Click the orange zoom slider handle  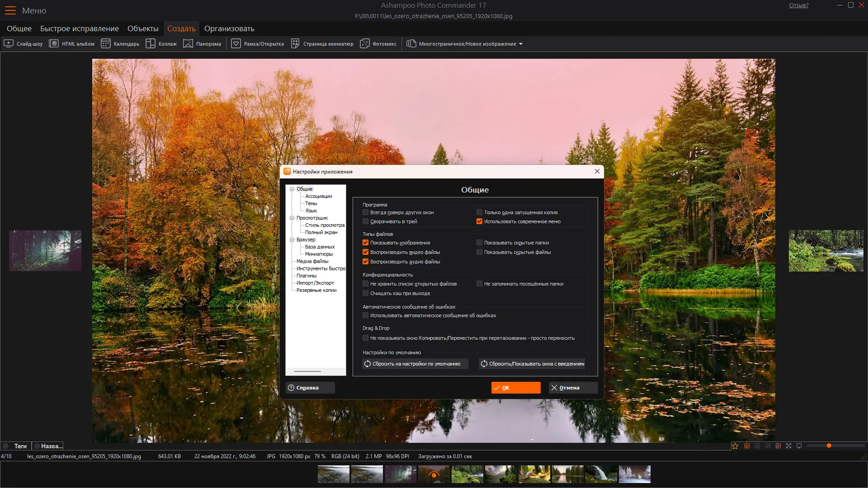pyautogui.click(x=829, y=446)
